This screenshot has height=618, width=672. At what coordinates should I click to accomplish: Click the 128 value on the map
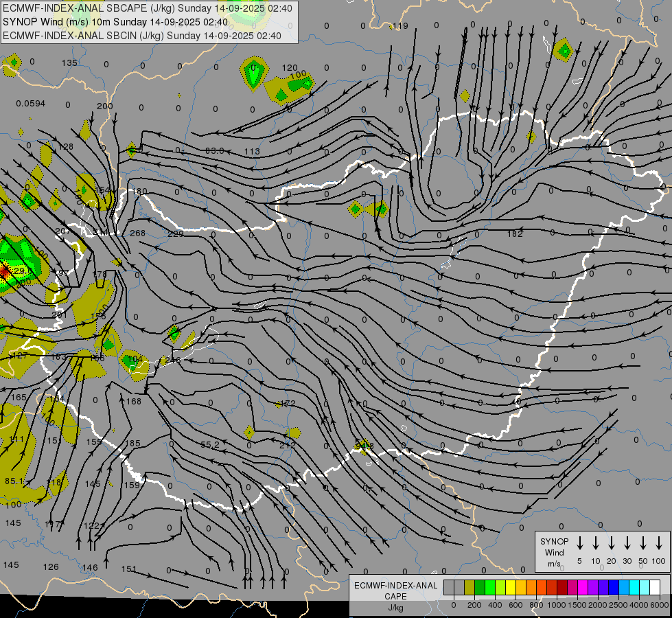pos(66,147)
